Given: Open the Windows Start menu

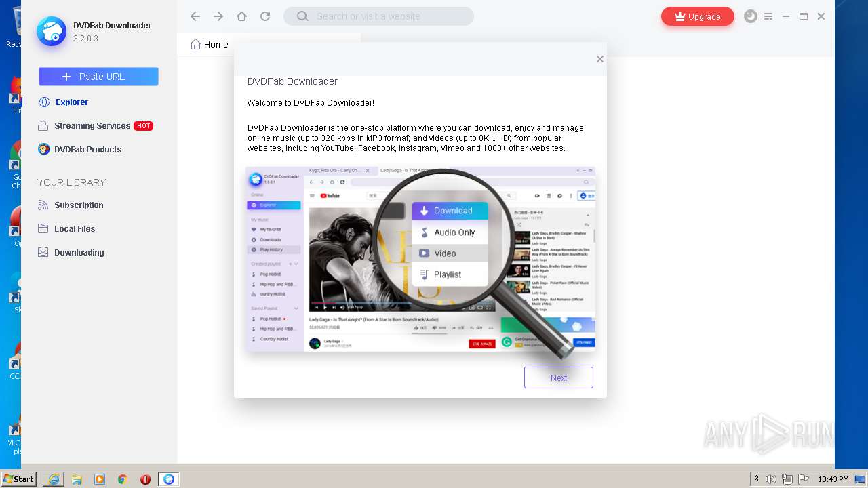Looking at the screenshot, I should pos(19,479).
